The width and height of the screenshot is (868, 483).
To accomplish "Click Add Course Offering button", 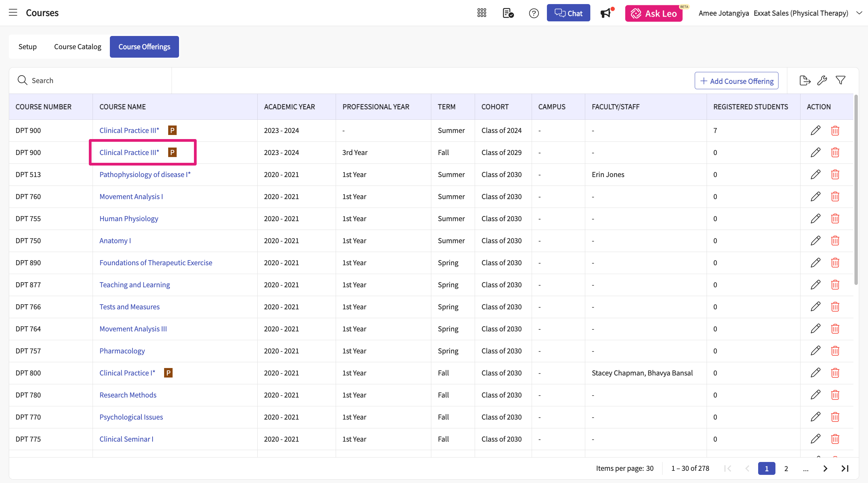I will coord(736,81).
